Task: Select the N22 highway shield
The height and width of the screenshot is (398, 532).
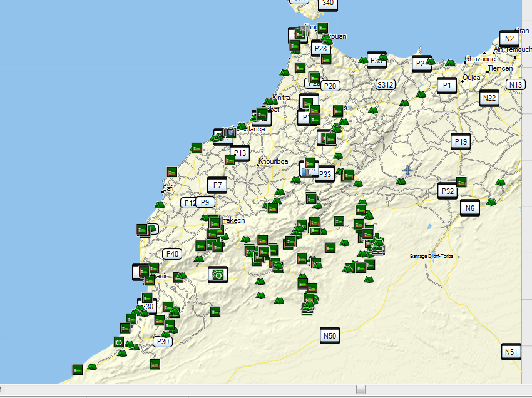Action: pyautogui.click(x=489, y=98)
